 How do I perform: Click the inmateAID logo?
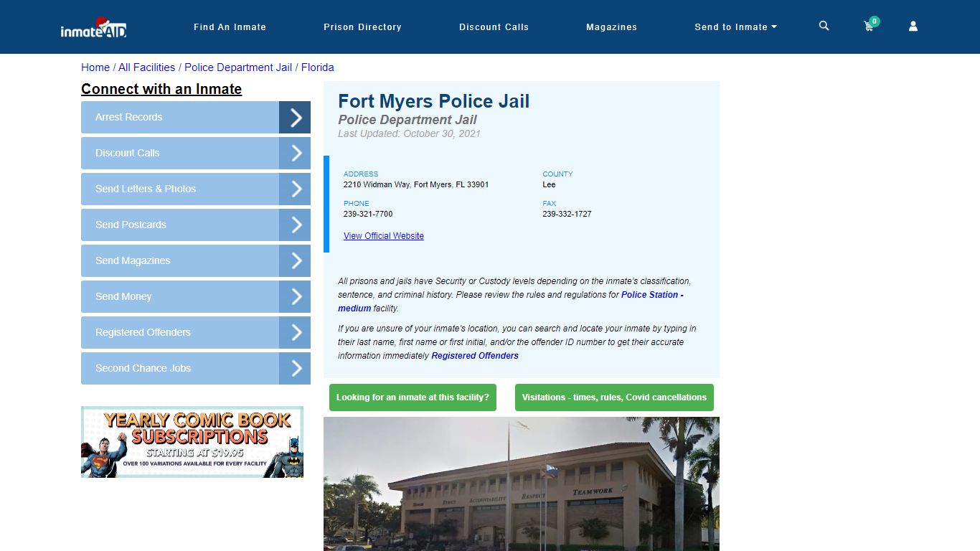93,28
